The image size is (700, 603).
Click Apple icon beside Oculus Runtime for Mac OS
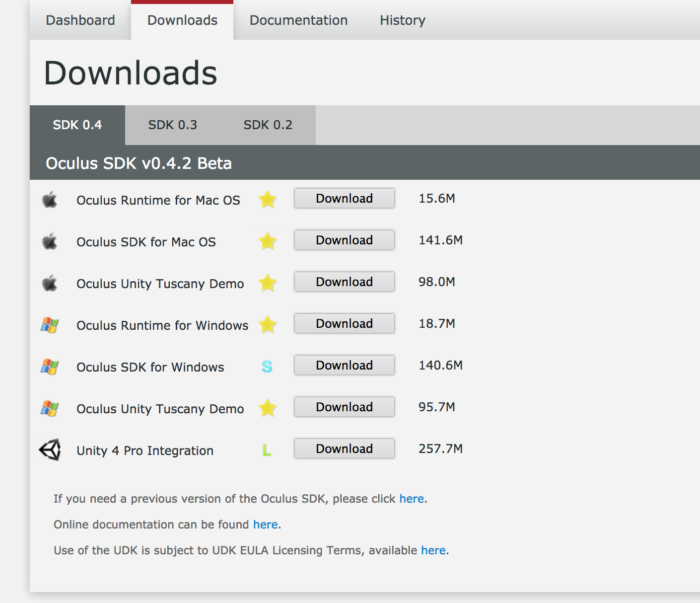pos(50,200)
